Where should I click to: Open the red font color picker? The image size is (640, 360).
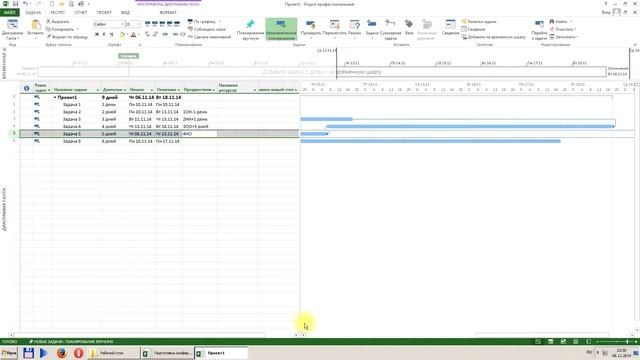click(133, 35)
